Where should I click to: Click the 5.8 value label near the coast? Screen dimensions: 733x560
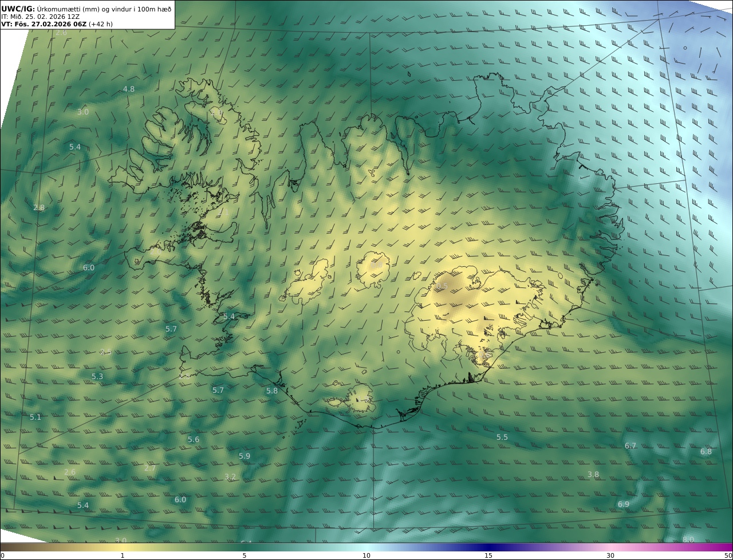(272, 391)
